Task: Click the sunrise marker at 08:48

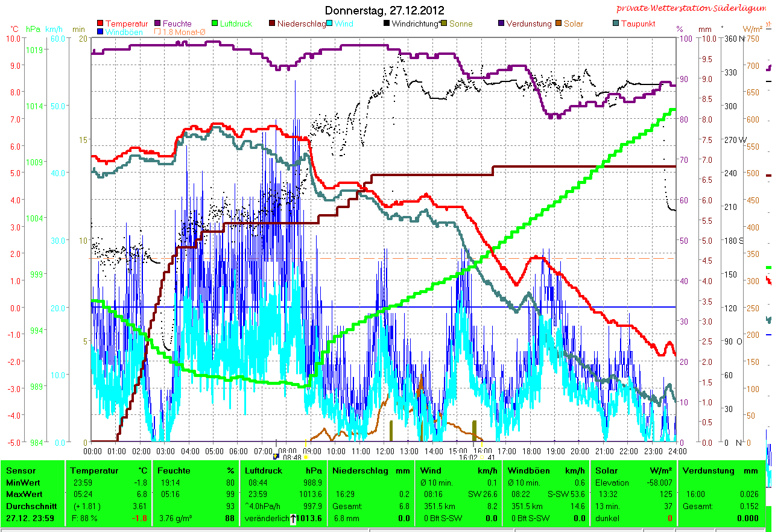Action: (x=276, y=457)
